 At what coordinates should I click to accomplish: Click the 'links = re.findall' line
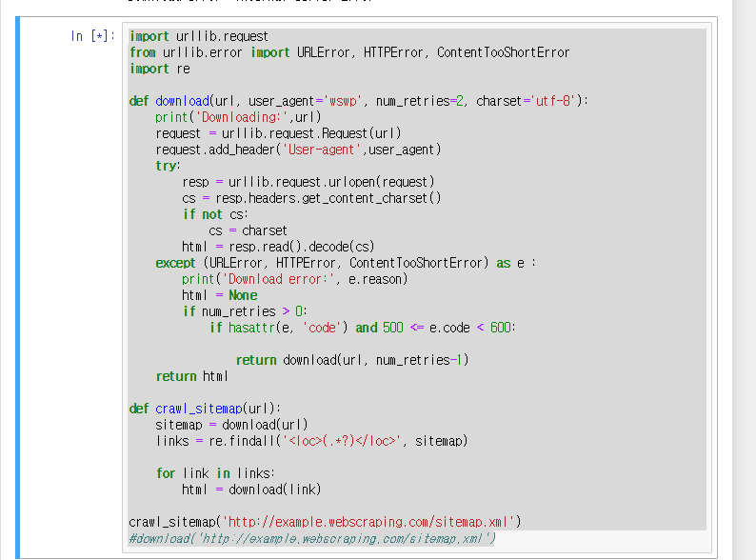point(311,441)
